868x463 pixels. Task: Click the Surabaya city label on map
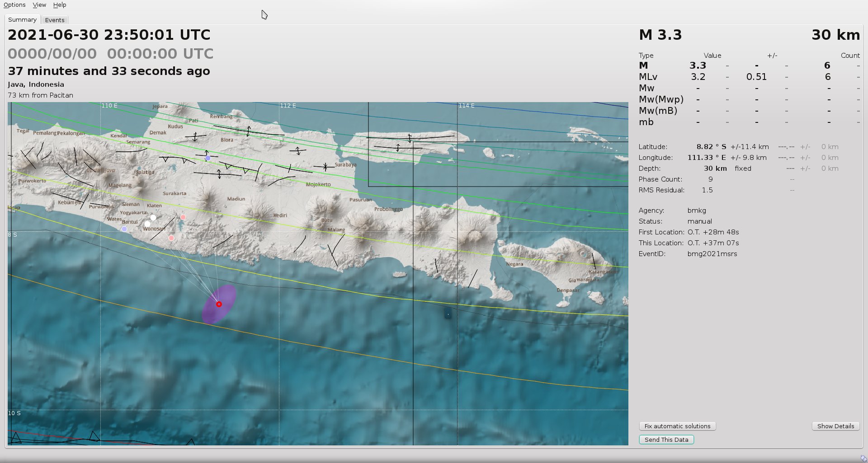345,165
